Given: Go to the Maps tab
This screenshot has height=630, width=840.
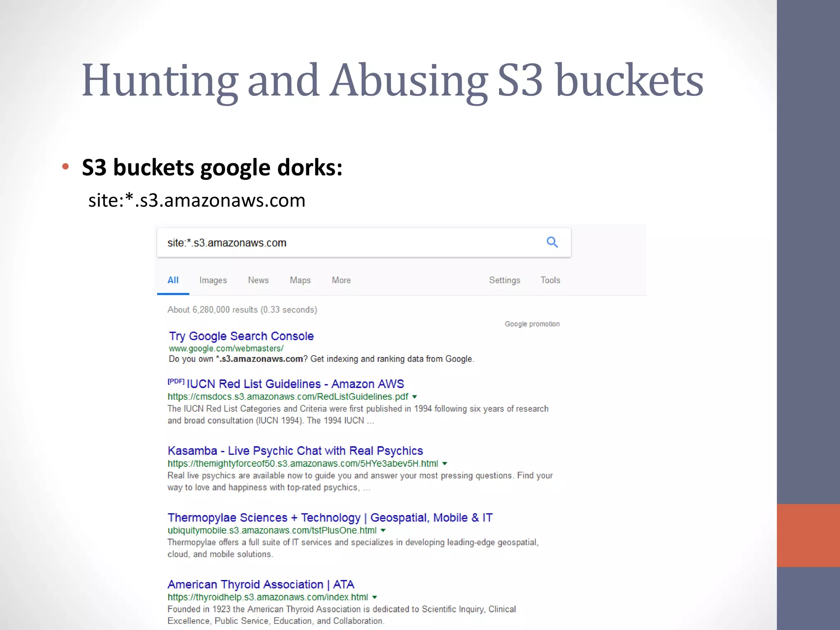Looking at the screenshot, I should 300,280.
